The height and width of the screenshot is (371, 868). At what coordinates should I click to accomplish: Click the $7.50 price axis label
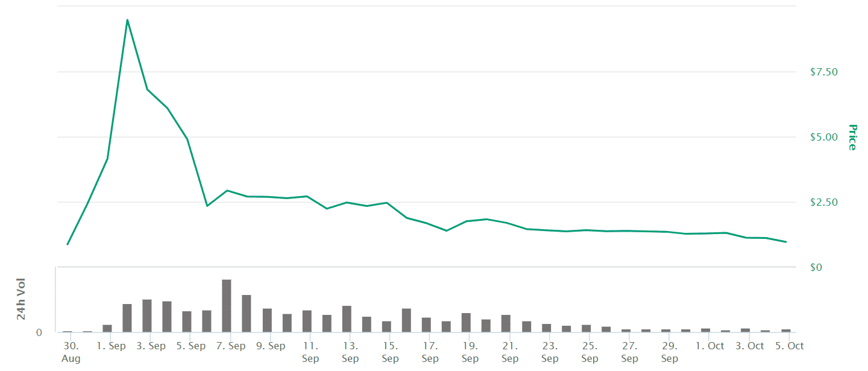pyautogui.click(x=824, y=72)
